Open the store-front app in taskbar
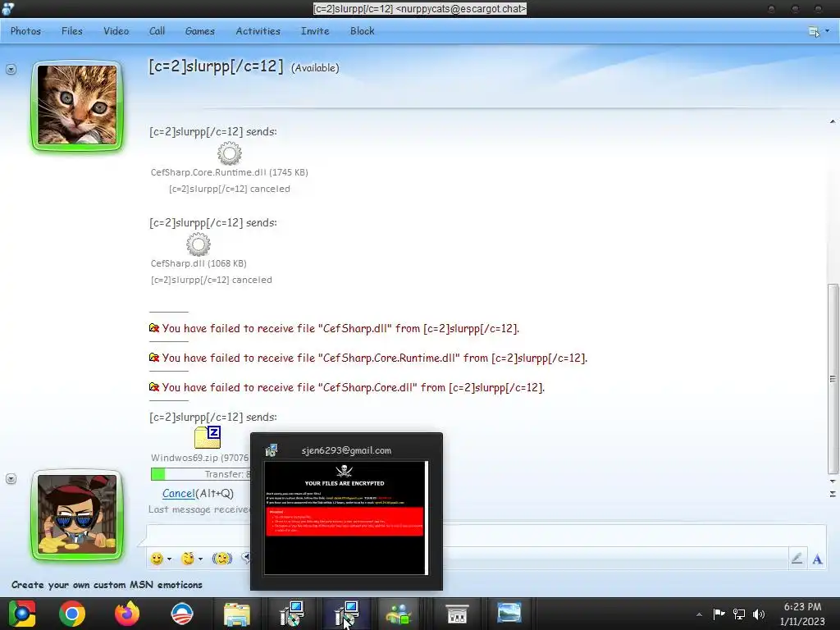The width and height of the screenshot is (840, 630). point(457,614)
